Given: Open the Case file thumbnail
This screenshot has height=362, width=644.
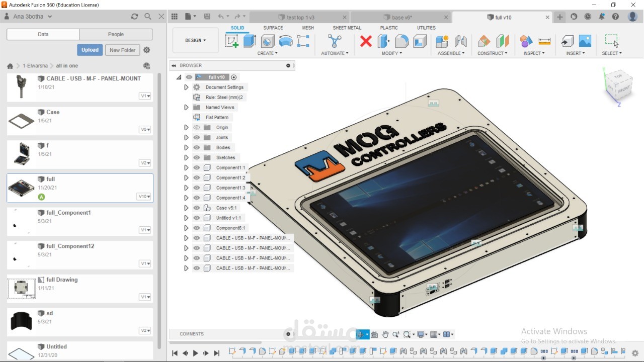Looking at the screenshot, I should point(22,121).
